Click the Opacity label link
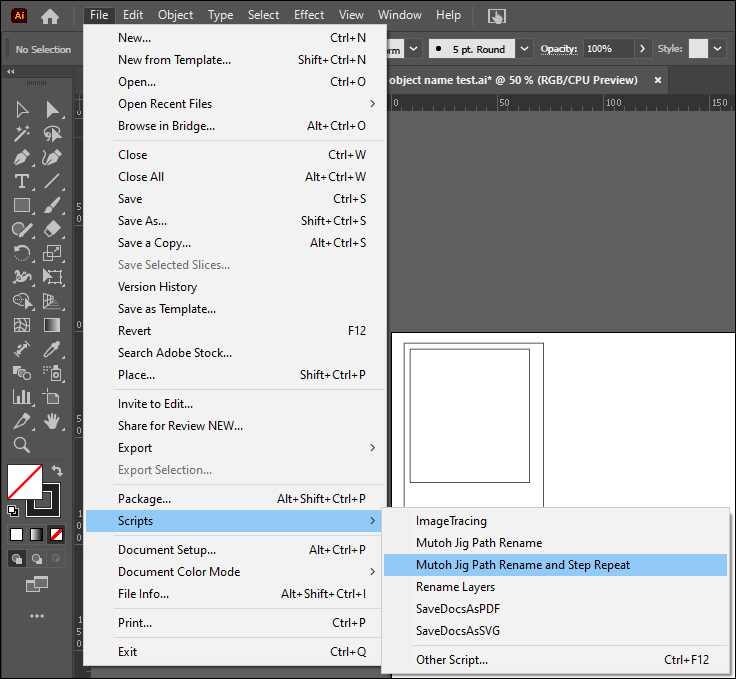The height and width of the screenshot is (679, 736). click(x=558, y=49)
